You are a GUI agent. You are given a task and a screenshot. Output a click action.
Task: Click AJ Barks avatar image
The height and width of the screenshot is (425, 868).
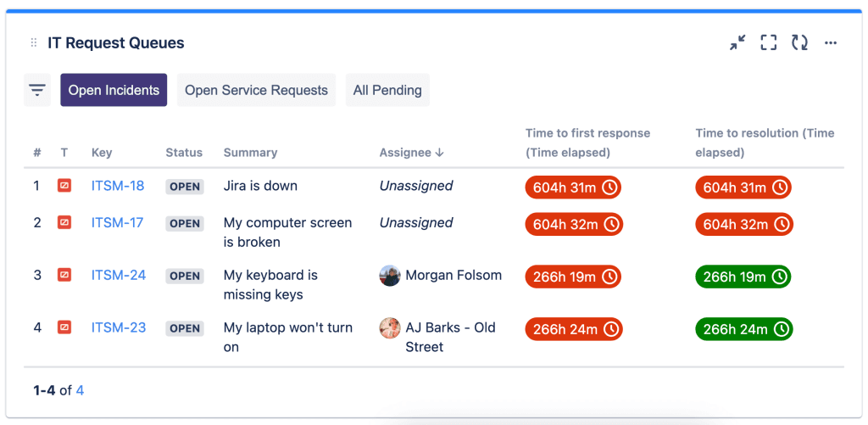pyautogui.click(x=390, y=328)
